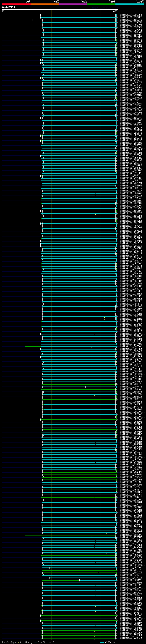Click the cyan ~100% identity legend segment

click(x=130, y=4)
